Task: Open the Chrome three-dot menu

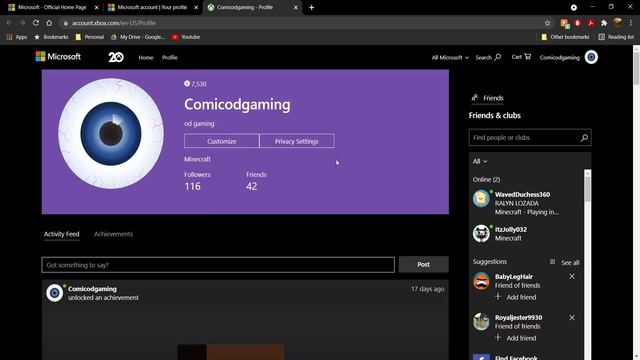Action: point(631,23)
